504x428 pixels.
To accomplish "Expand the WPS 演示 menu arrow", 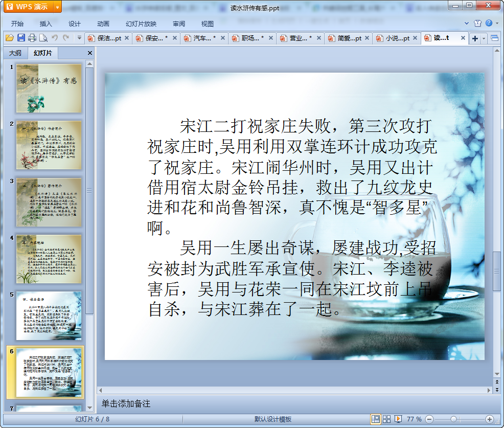I will coord(58,7).
